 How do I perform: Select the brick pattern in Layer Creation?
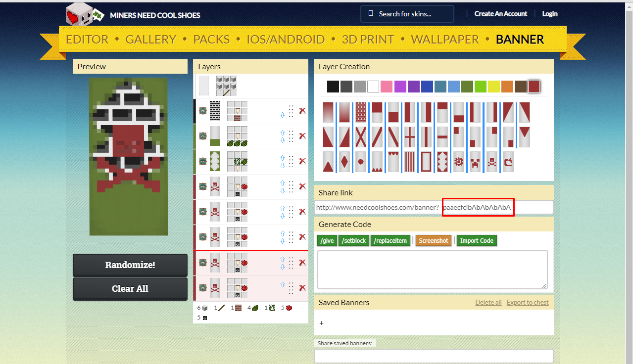point(361,112)
